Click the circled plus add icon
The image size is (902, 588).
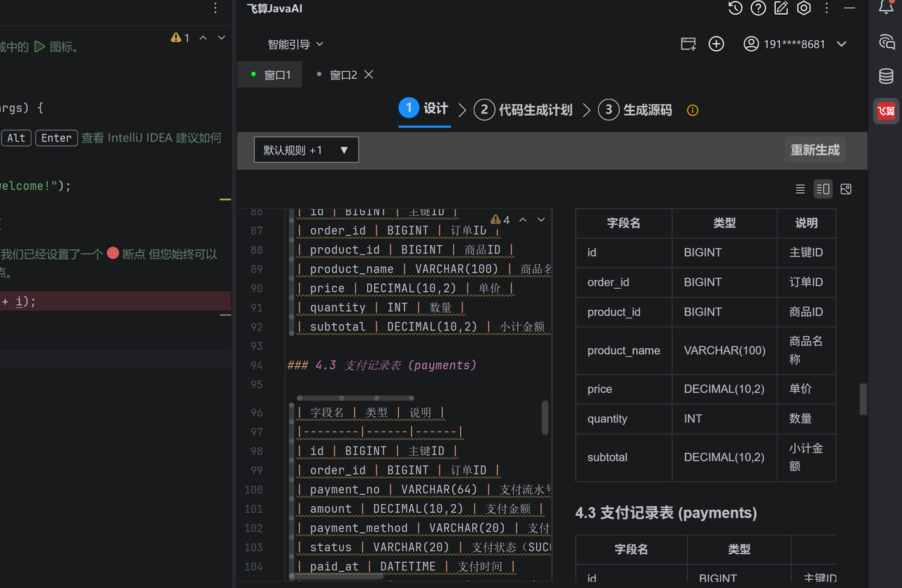716,44
